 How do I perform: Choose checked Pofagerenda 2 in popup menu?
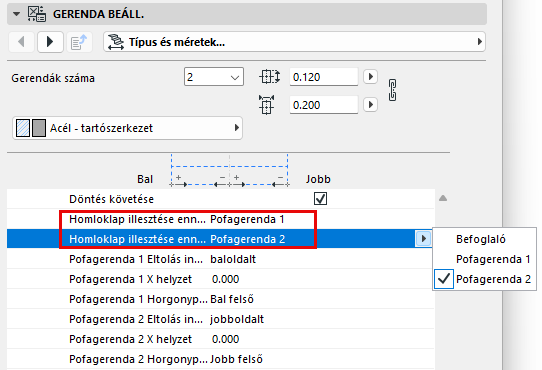click(x=484, y=279)
